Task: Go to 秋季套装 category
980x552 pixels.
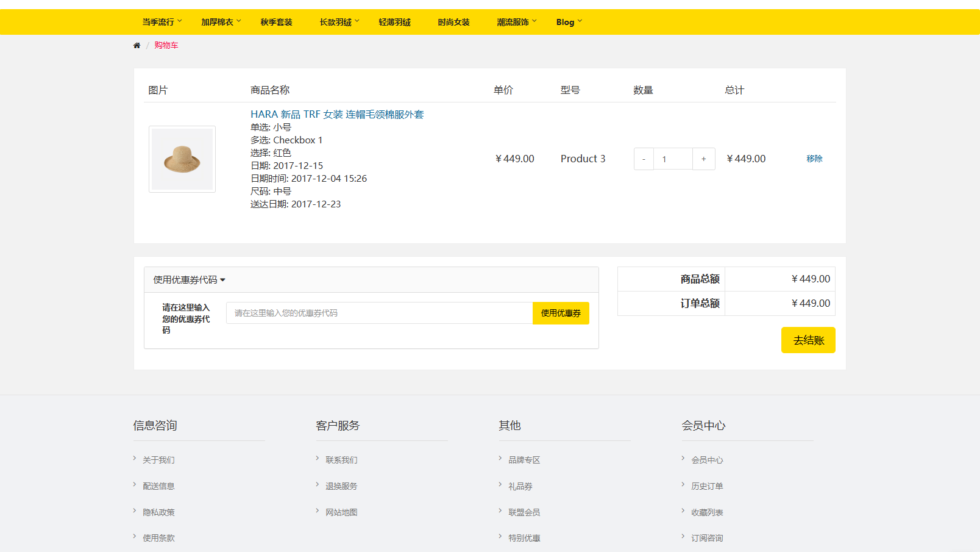Action: coord(276,22)
